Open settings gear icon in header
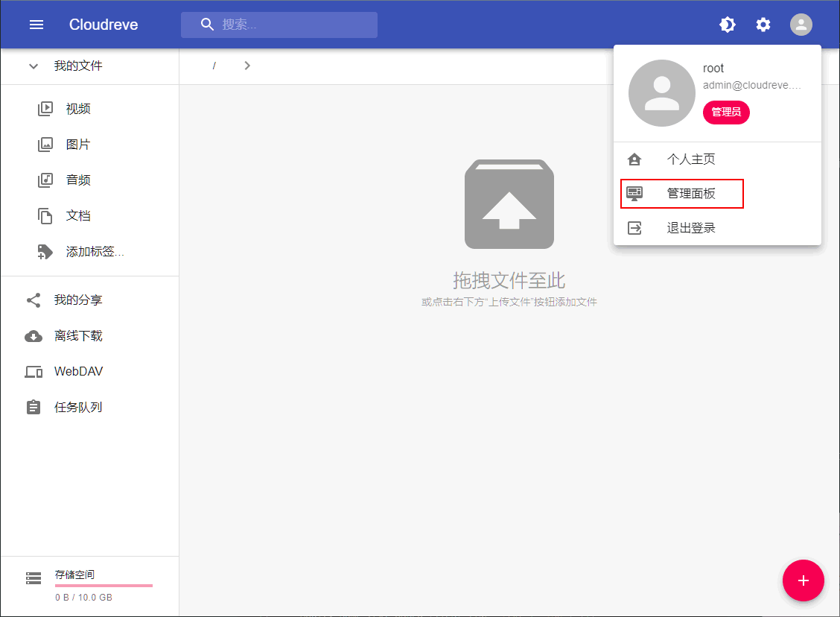 [763, 25]
